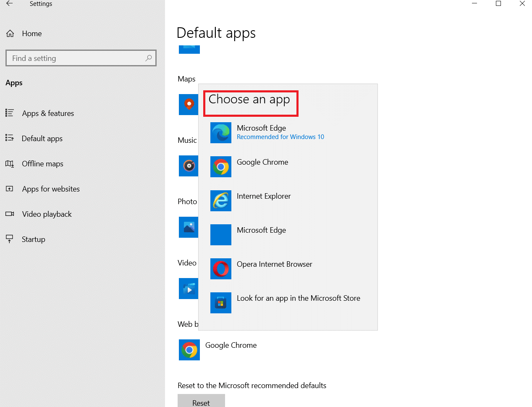Click Google Chrome label under Web browser
532x407 pixels.
point(231,345)
